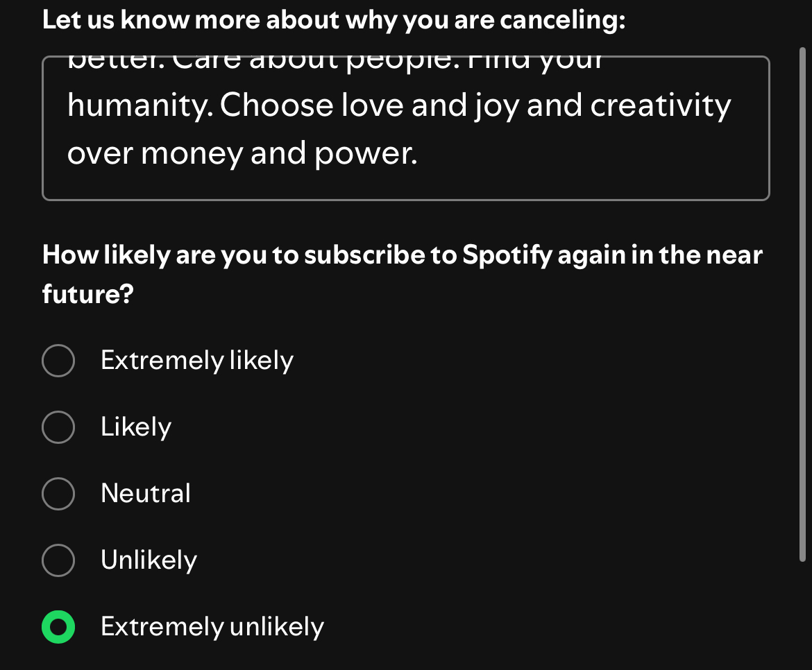Click the "Neutral" option label
812x670 pixels.
click(x=145, y=494)
